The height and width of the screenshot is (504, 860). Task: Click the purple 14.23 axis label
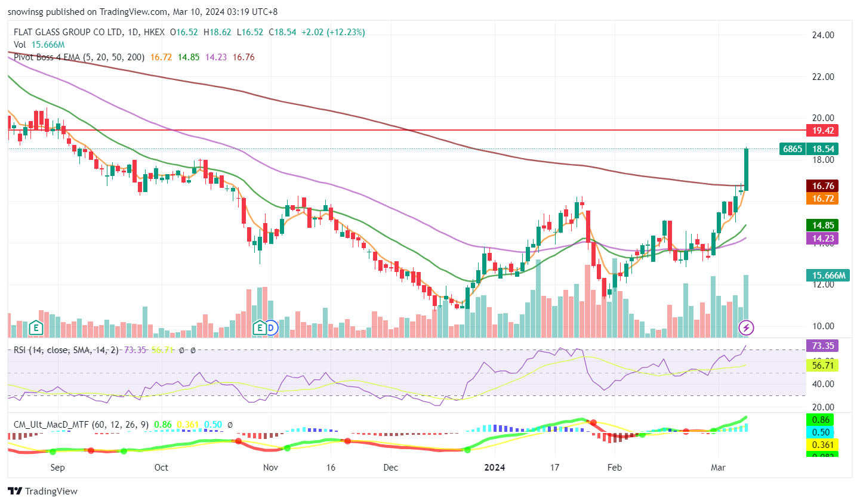tap(822, 238)
